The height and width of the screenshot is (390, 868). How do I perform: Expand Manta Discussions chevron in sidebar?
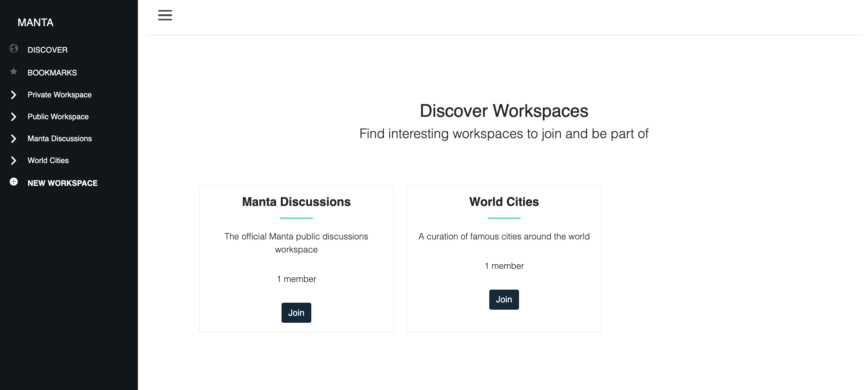pyautogui.click(x=13, y=139)
